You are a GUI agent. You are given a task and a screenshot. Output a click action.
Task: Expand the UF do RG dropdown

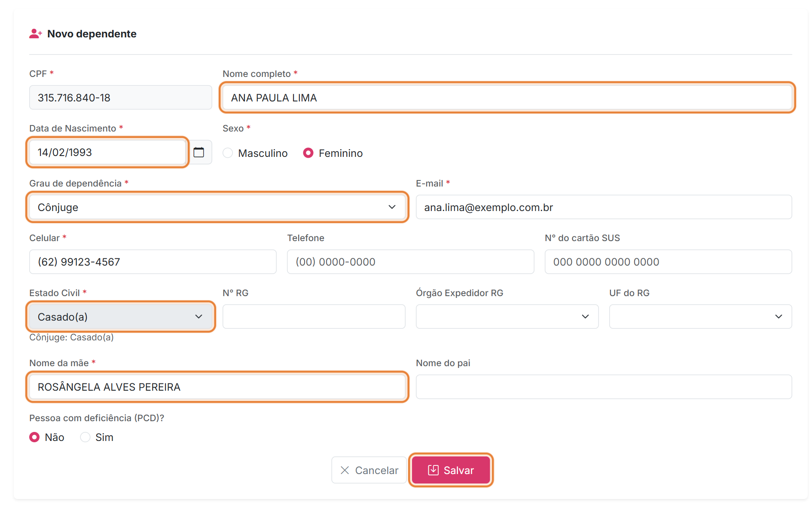(701, 317)
